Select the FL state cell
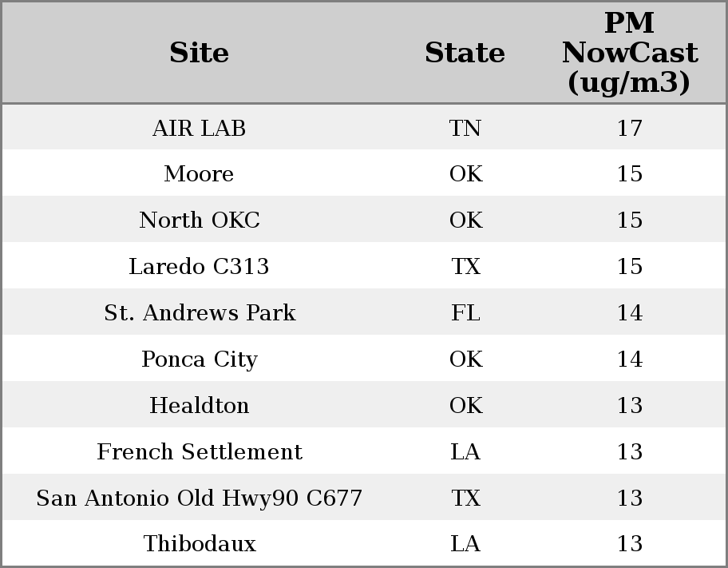 pyautogui.click(x=465, y=312)
